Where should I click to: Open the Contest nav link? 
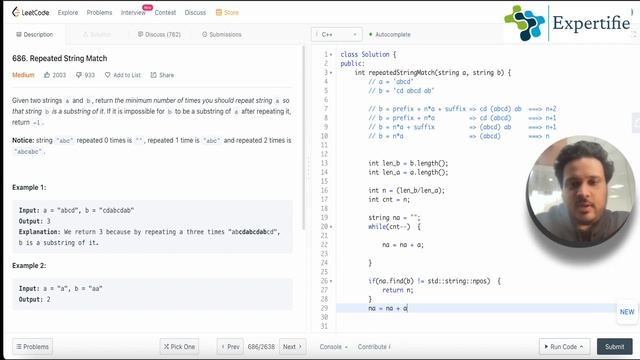[165, 13]
